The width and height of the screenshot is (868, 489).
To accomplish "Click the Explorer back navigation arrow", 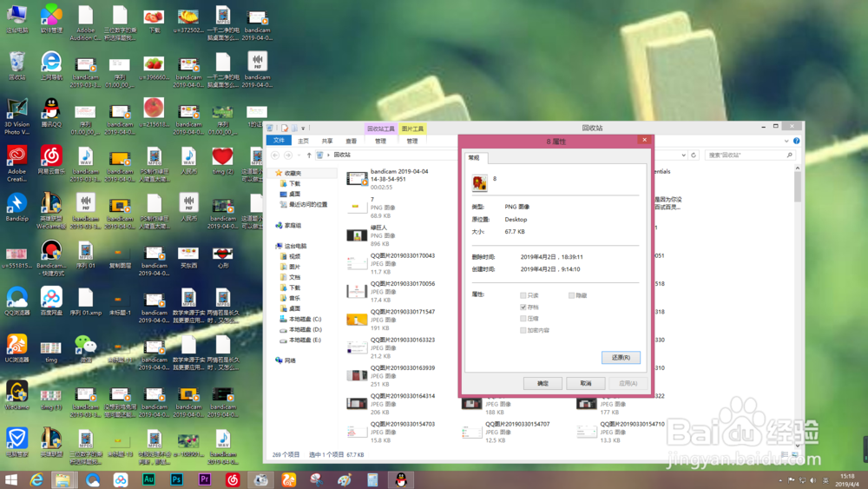I will click(275, 155).
